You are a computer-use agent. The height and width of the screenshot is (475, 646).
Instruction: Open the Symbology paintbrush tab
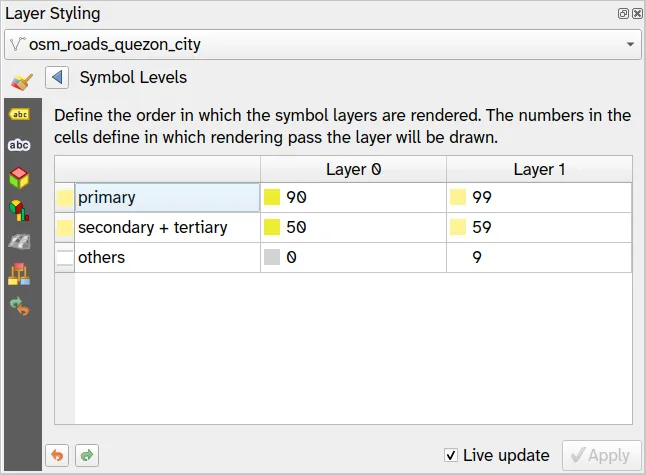click(22, 82)
